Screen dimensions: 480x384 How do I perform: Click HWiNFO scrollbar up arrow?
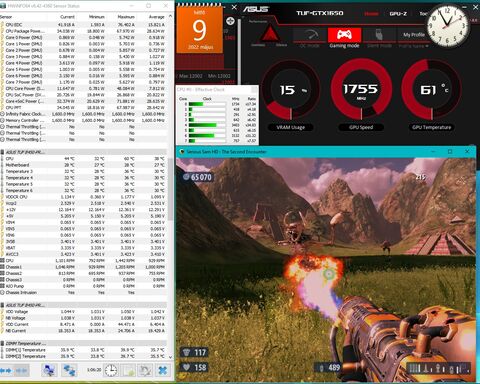170,16
